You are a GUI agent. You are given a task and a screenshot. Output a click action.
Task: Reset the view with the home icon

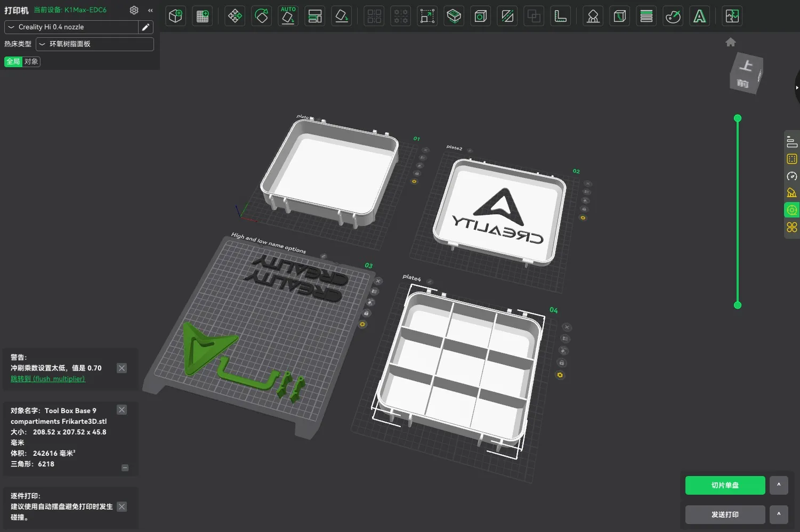click(x=731, y=42)
